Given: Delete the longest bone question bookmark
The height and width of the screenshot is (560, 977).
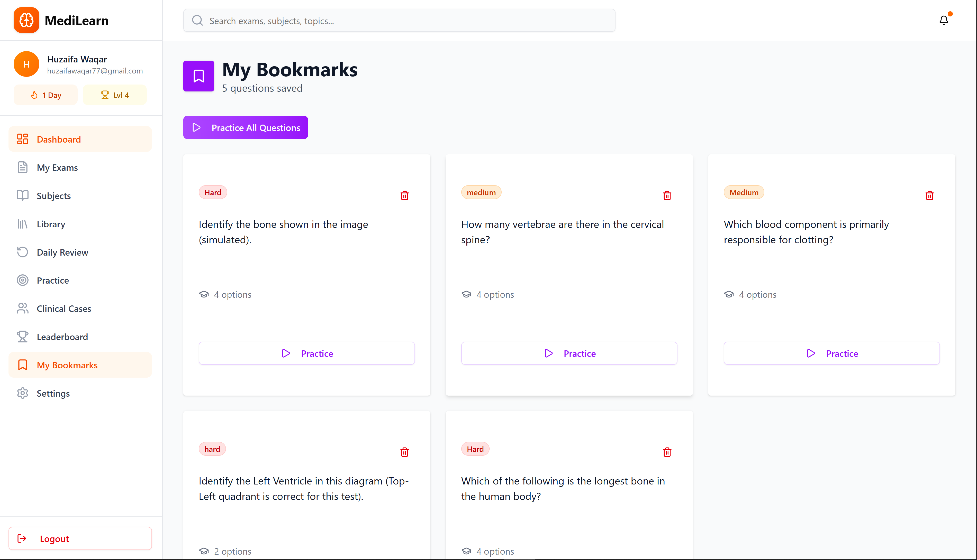Looking at the screenshot, I should (x=667, y=452).
